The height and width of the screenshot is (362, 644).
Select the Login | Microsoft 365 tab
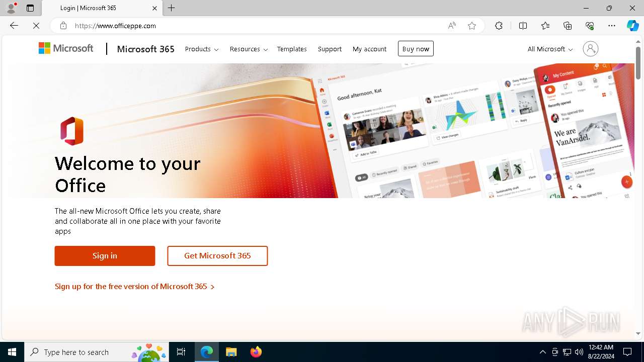click(x=102, y=8)
